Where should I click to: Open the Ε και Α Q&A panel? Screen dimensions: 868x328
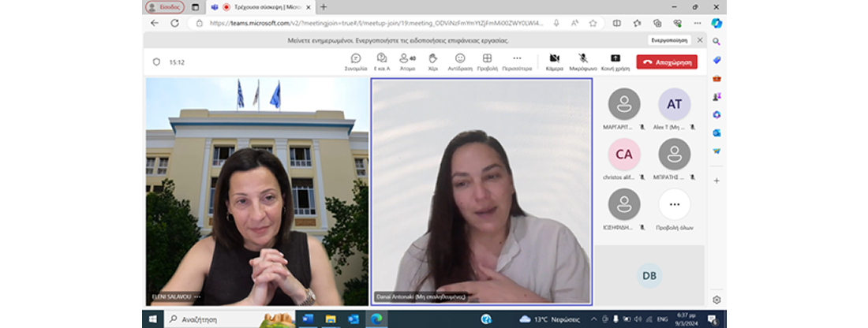point(382,62)
